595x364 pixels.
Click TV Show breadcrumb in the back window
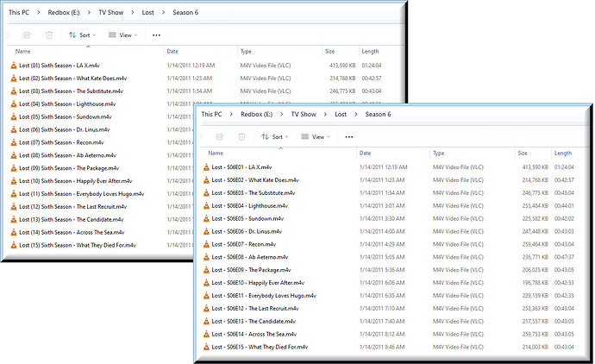pos(110,12)
